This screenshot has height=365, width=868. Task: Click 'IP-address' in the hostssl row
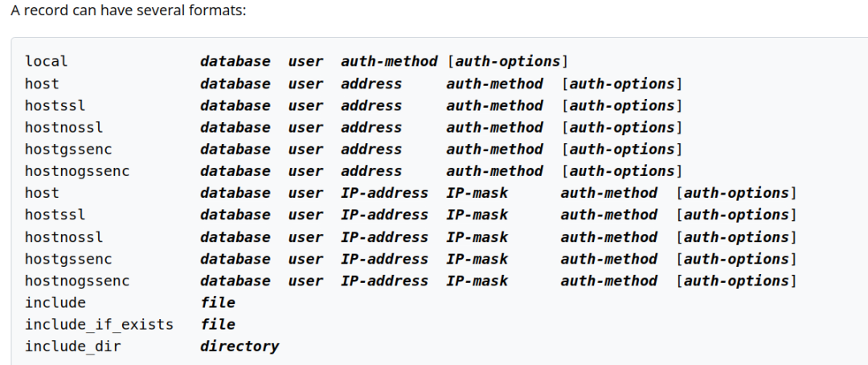coord(384,215)
